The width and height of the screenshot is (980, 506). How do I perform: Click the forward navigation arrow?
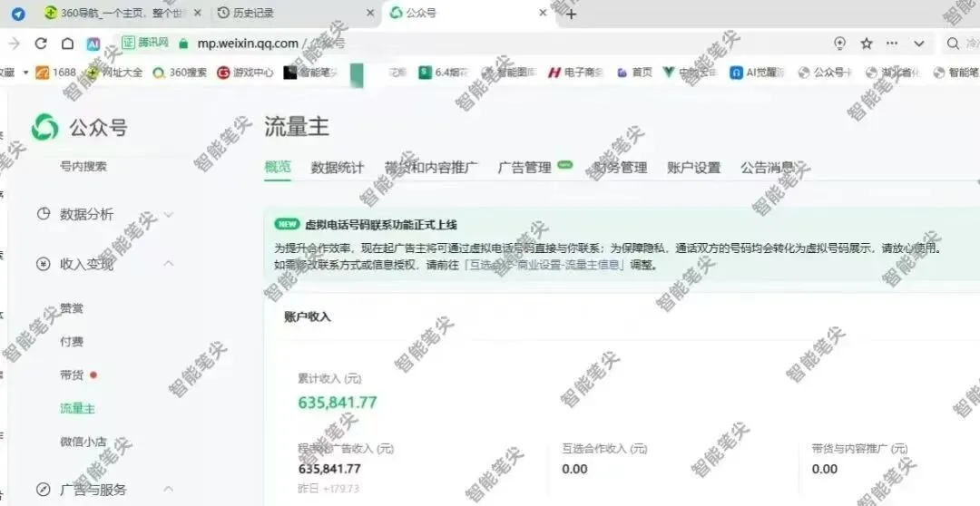[x=14, y=44]
